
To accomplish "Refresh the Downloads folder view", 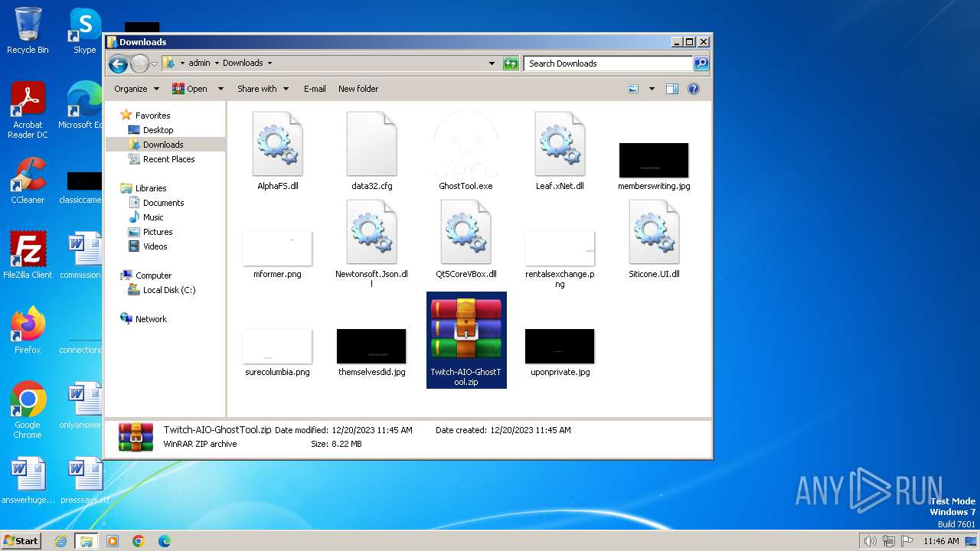I will point(511,64).
